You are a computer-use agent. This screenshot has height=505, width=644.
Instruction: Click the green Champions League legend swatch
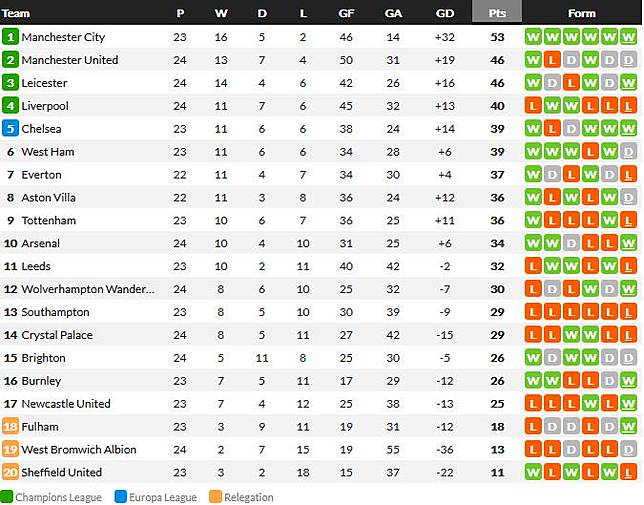point(7,497)
